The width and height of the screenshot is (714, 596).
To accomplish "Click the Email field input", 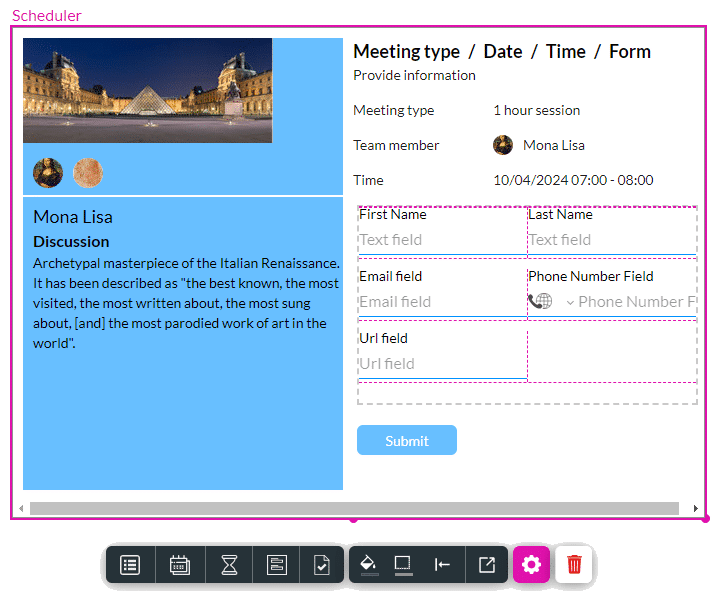I will pyautogui.click(x=441, y=302).
